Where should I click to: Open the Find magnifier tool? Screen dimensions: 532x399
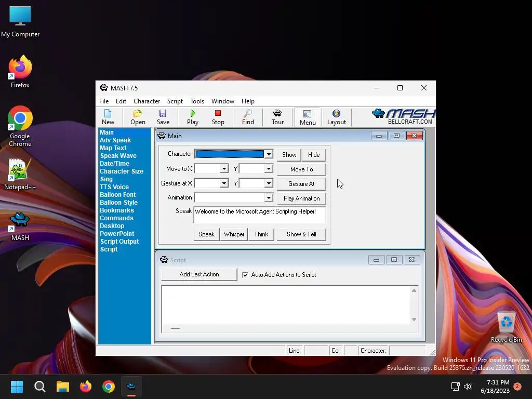248,117
